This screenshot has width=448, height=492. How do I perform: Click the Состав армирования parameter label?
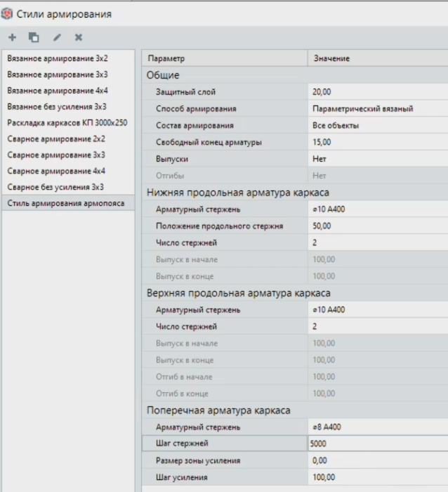[195, 126]
